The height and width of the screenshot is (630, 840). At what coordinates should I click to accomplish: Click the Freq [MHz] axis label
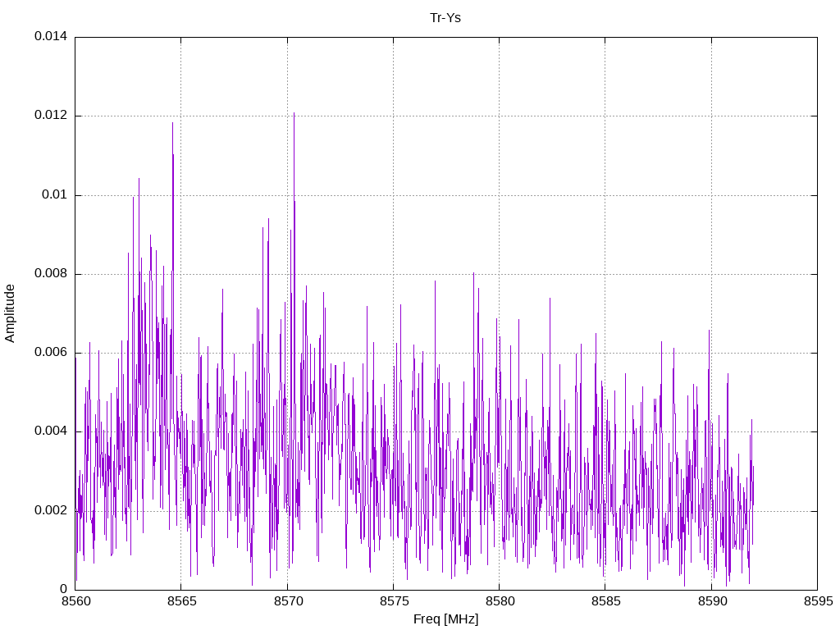click(x=445, y=619)
